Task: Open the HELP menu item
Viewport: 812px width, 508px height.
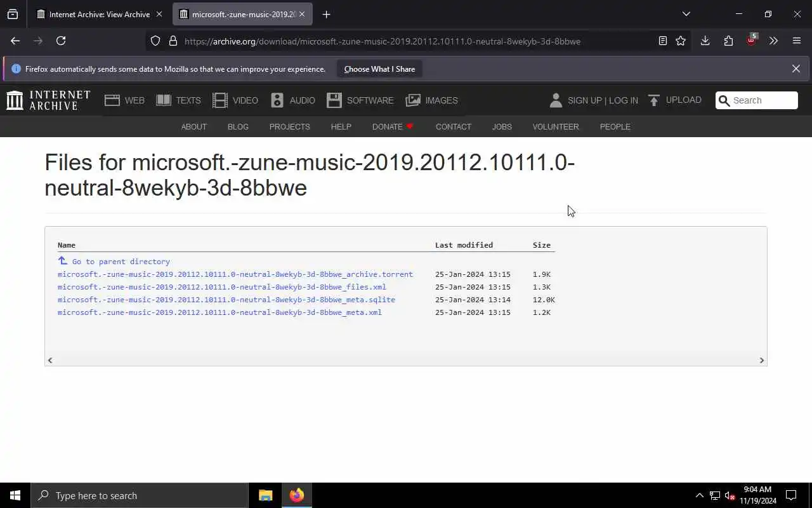Action: 341,127
